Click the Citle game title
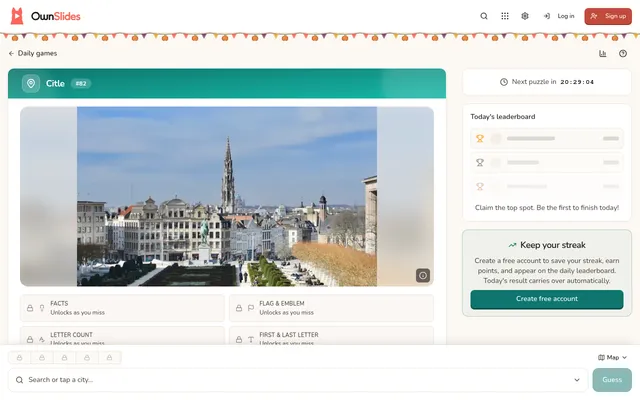Screen dimensions: 640x400 55,84
